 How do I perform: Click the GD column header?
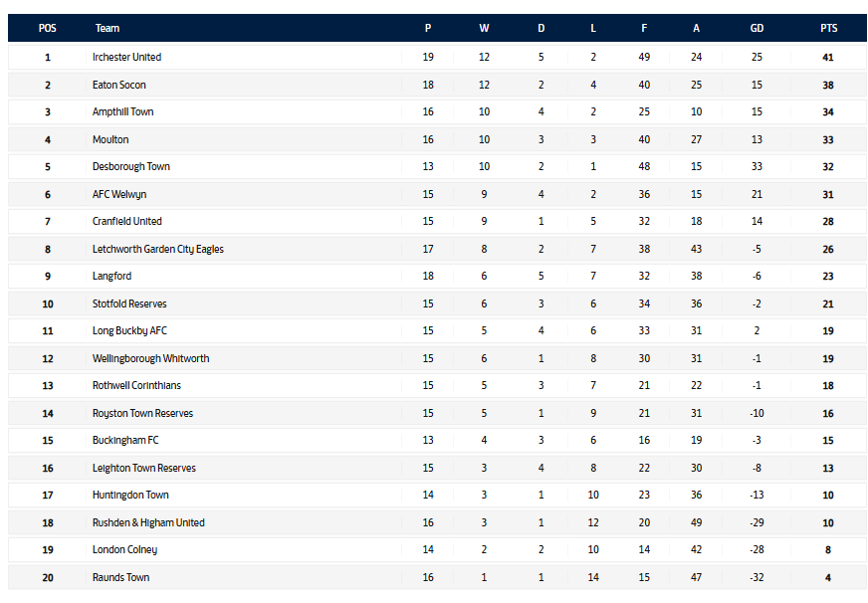coord(757,28)
